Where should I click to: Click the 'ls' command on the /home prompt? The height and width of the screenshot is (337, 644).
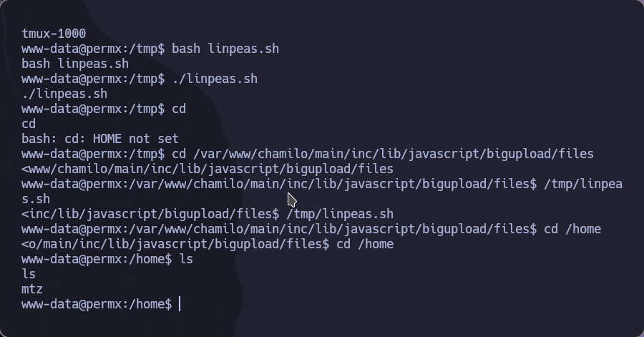tap(186, 259)
